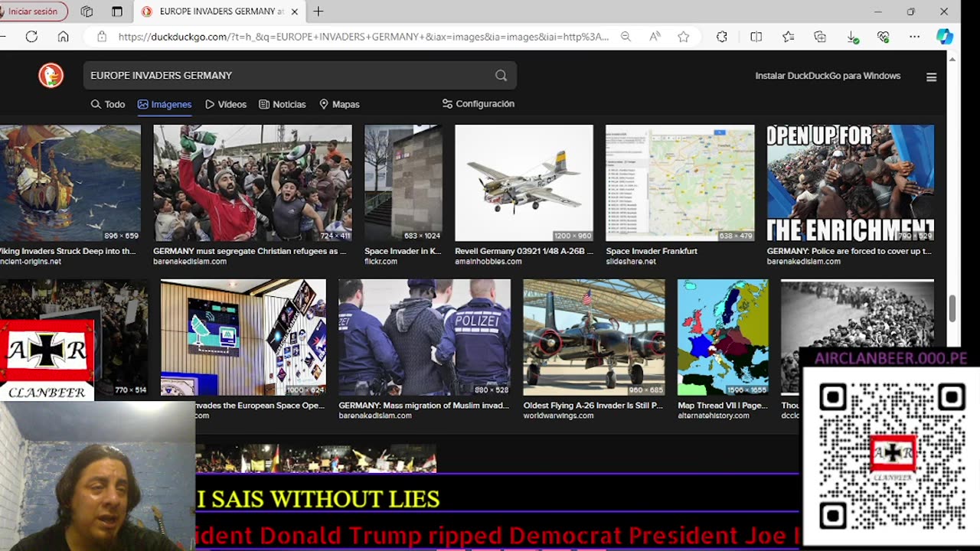Open the crowd protest image from barenakedislam
The width and height of the screenshot is (980, 551).
click(x=253, y=183)
